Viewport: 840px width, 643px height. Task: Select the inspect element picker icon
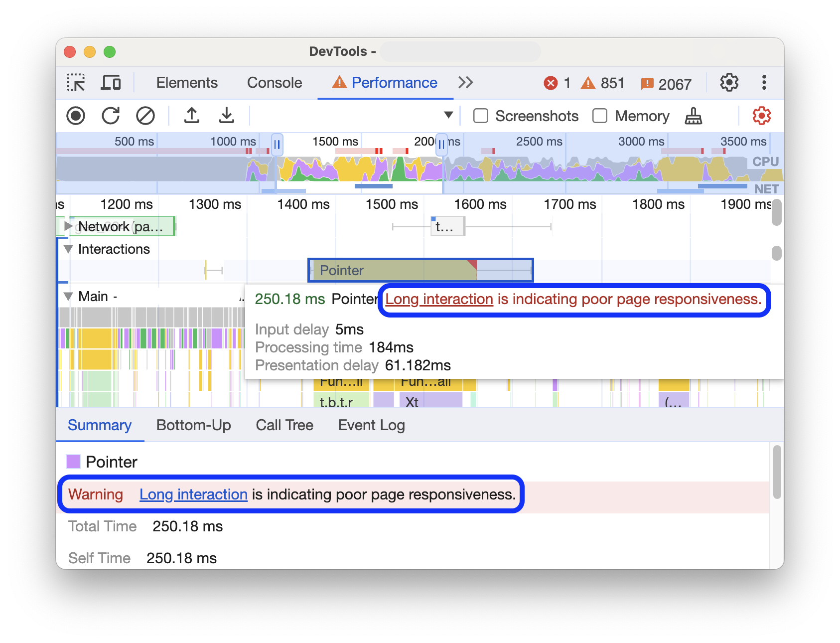pyautogui.click(x=76, y=83)
